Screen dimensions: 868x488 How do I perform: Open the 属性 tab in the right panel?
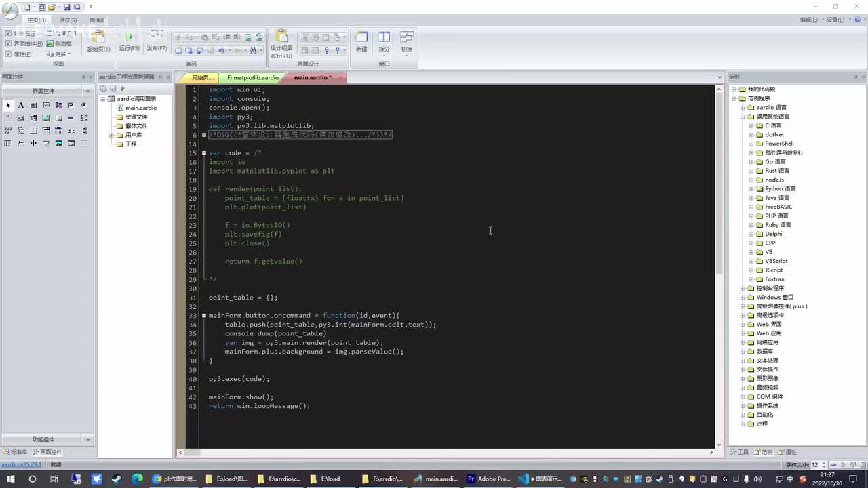pos(787,452)
